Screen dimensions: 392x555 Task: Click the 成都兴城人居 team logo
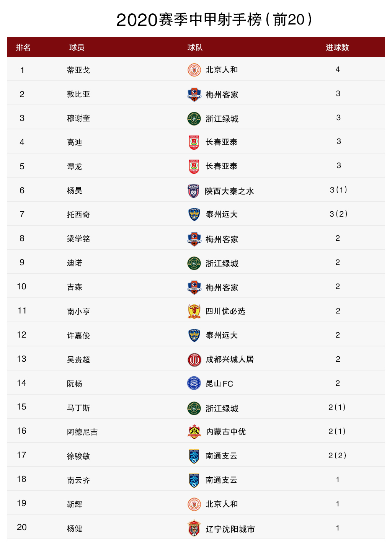pyautogui.click(x=194, y=359)
